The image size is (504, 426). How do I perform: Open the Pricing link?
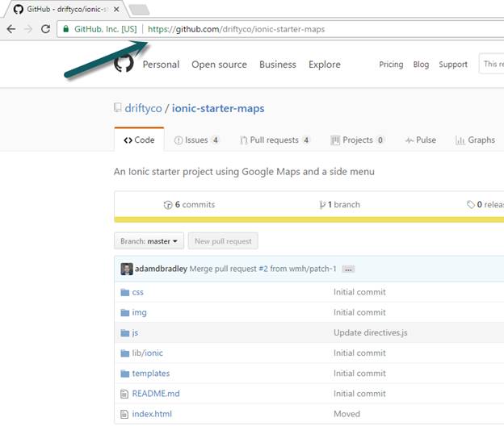tap(391, 65)
